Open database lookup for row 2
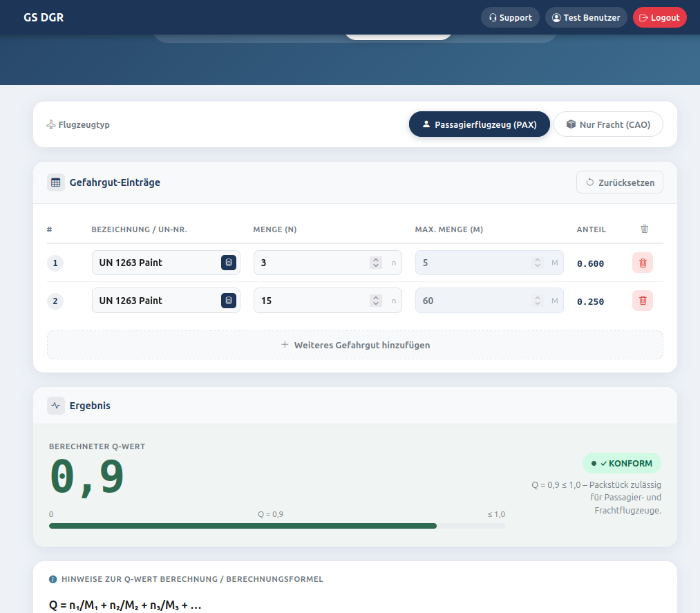The height and width of the screenshot is (613, 700). click(229, 301)
